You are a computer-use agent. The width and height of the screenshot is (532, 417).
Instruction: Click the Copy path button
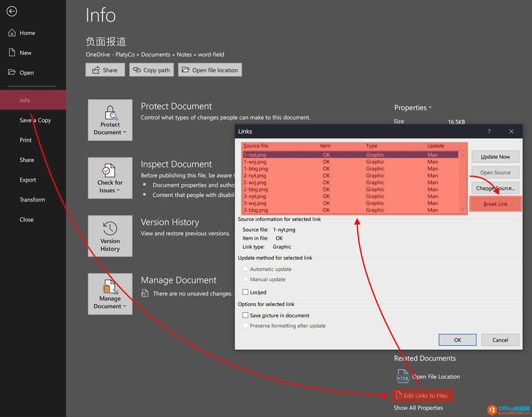[151, 70]
